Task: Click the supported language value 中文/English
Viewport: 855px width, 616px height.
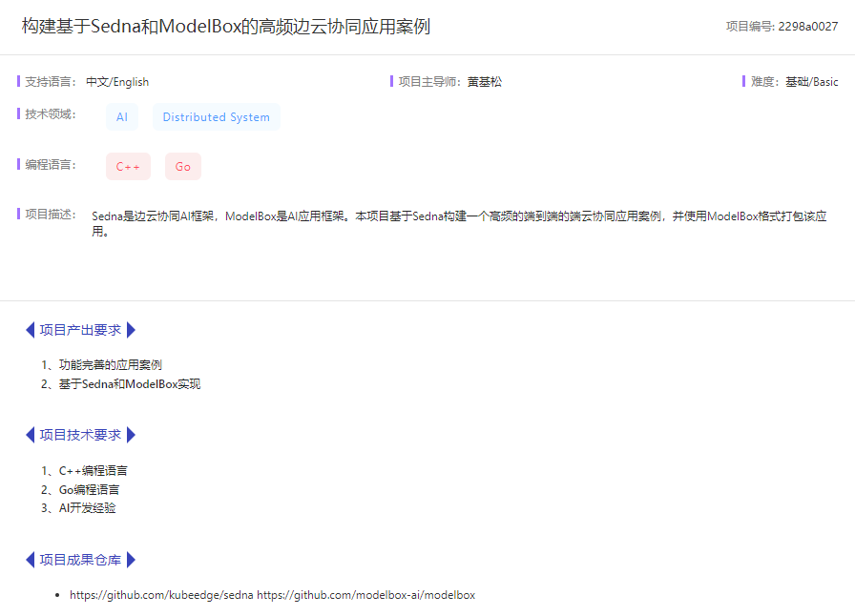Action: pos(117,82)
